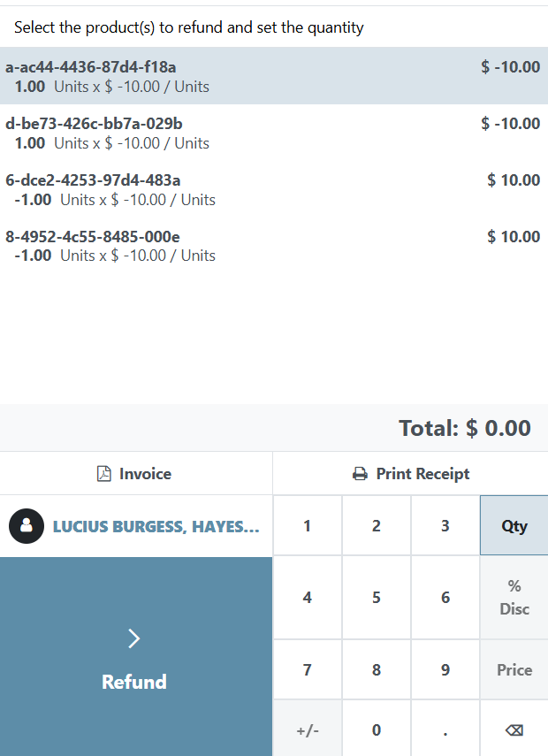Click the customer avatar icon
Image resolution: width=548 pixels, height=756 pixels.
[27, 526]
